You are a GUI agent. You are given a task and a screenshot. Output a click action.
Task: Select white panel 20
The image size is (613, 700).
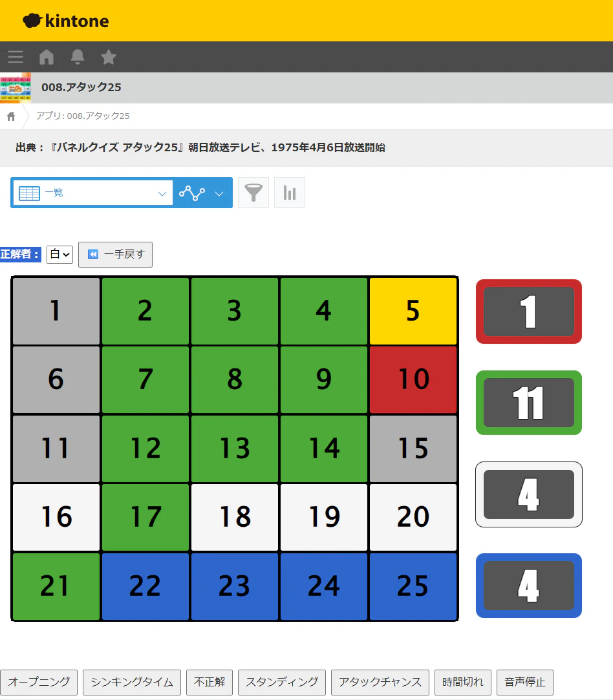coord(413,518)
